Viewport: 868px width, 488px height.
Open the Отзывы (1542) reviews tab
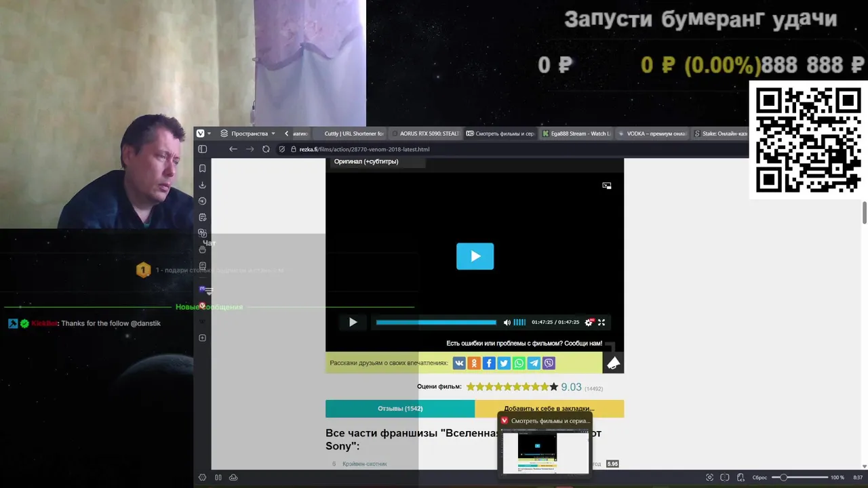(400, 409)
